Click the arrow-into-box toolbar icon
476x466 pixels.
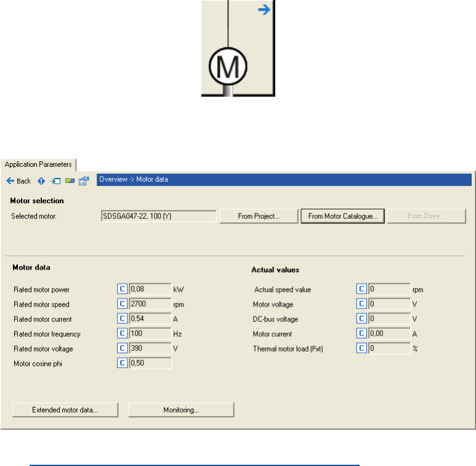tap(56, 181)
